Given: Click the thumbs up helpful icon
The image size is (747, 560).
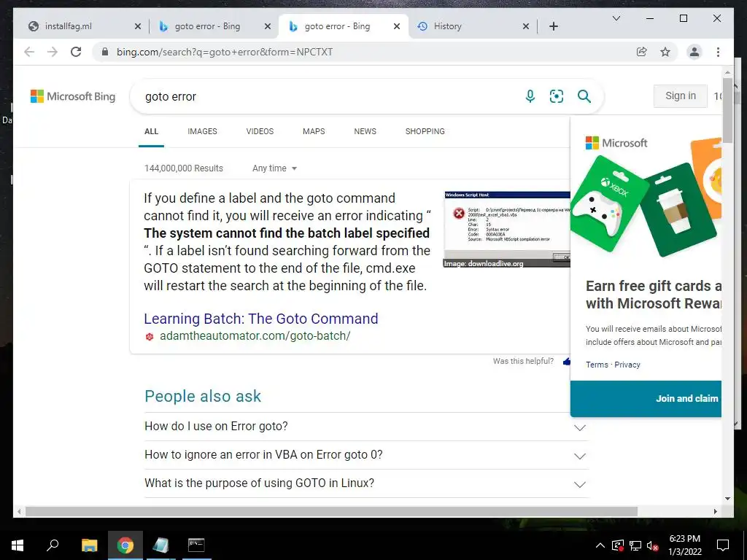Looking at the screenshot, I should [566, 362].
